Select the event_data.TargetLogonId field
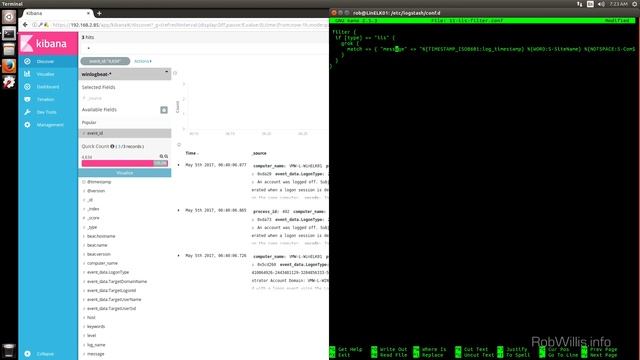 point(111,290)
